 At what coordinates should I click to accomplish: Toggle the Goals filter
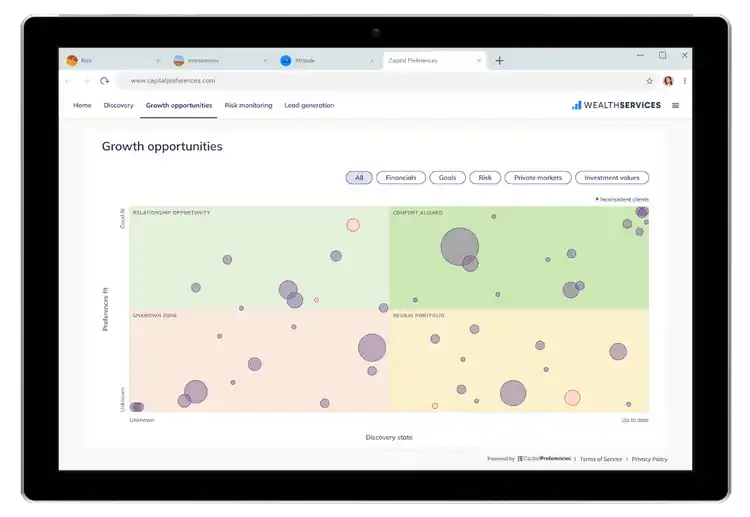(x=447, y=178)
